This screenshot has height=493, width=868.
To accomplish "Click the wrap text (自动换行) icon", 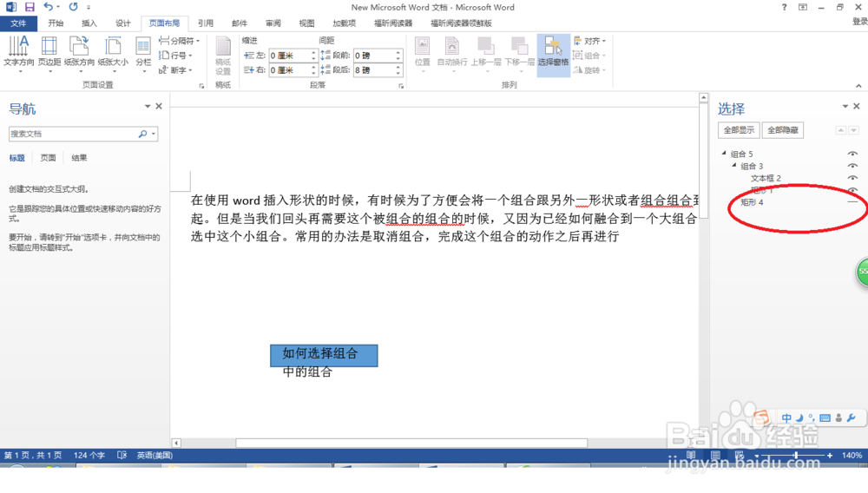I will point(452,54).
